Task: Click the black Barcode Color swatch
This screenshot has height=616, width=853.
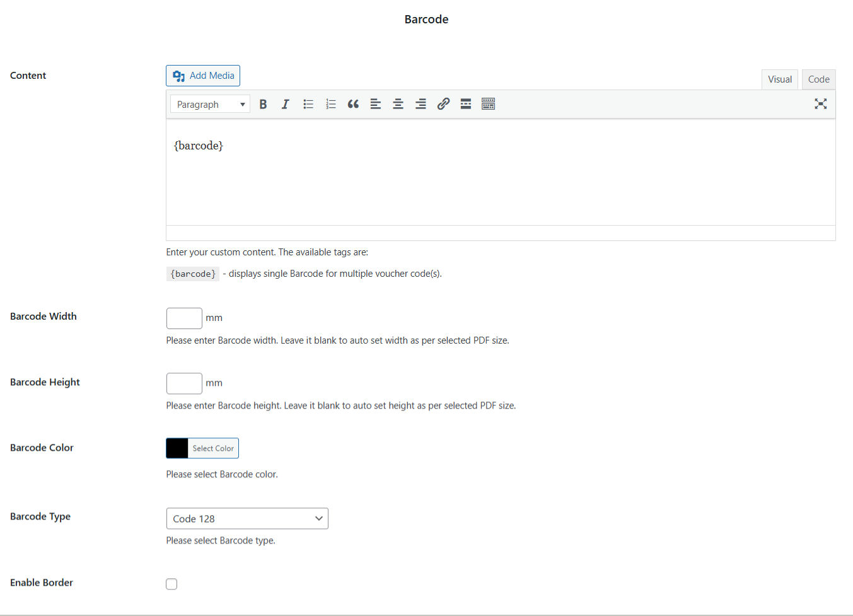Action: click(177, 448)
